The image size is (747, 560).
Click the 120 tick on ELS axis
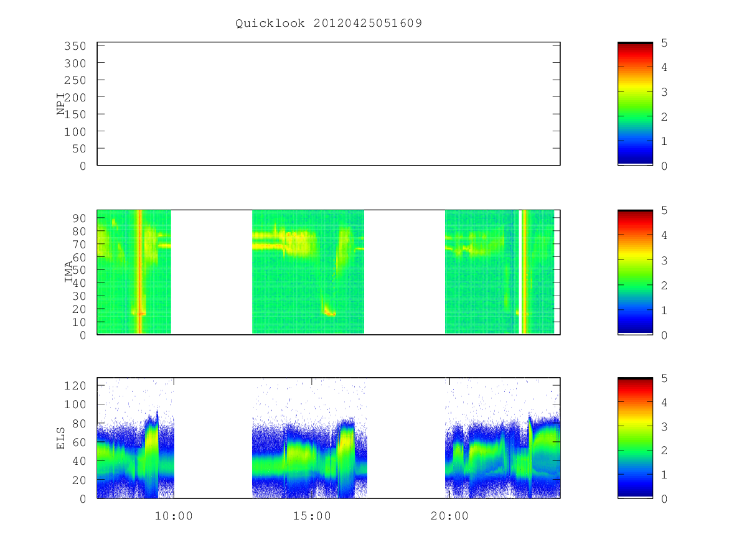(75, 385)
